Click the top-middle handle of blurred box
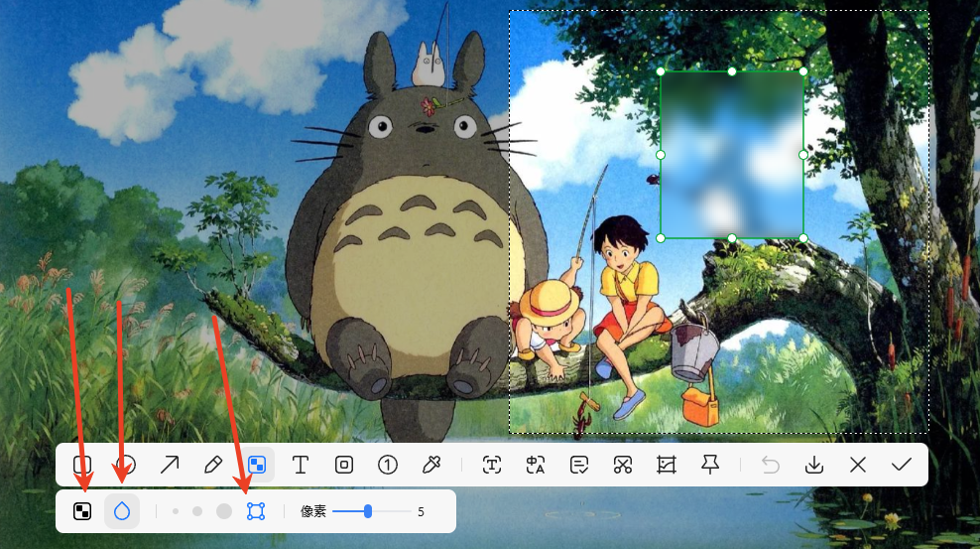 coord(732,71)
